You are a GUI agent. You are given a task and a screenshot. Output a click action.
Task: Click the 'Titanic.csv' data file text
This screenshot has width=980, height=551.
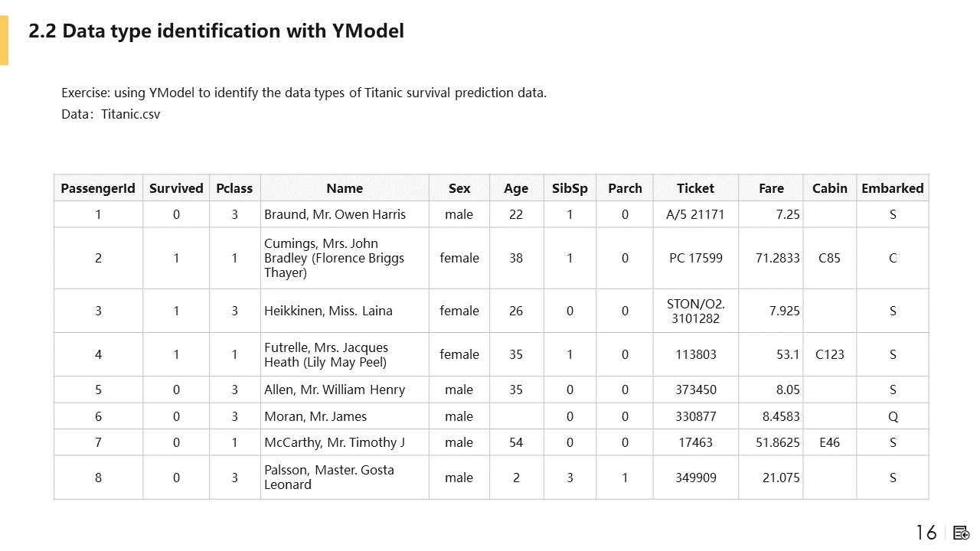click(130, 114)
